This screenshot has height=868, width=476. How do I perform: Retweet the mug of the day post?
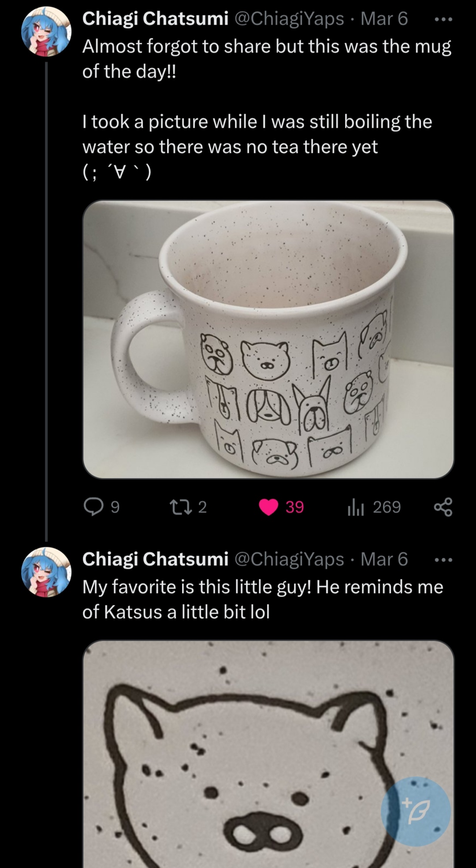click(x=180, y=507)
